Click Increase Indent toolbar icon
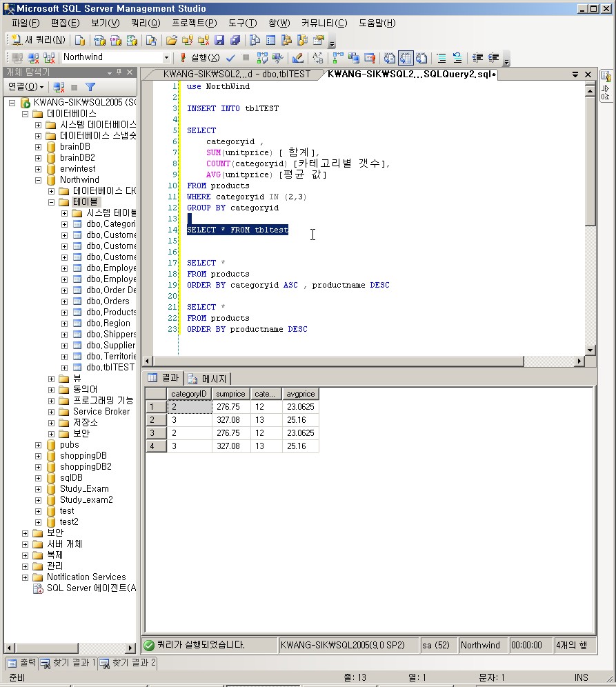This screenshot has height=687, width=616. click(x=493, y=57)
